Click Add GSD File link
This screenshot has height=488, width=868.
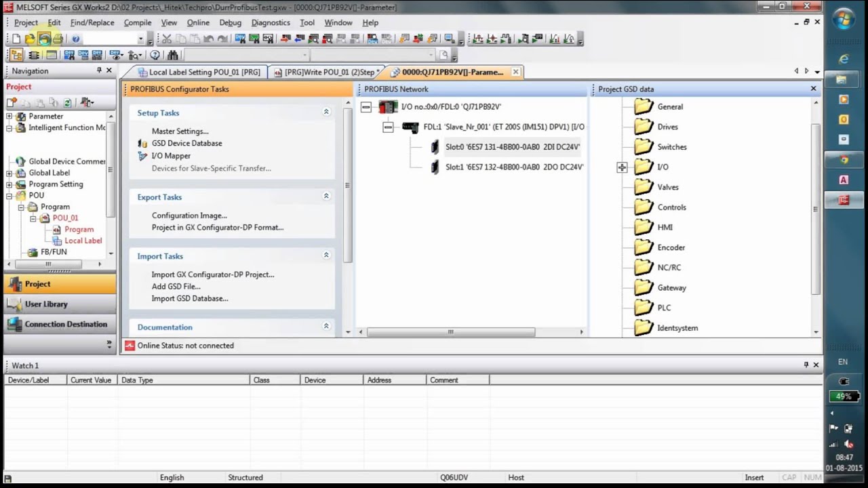(x=176, y=287)
